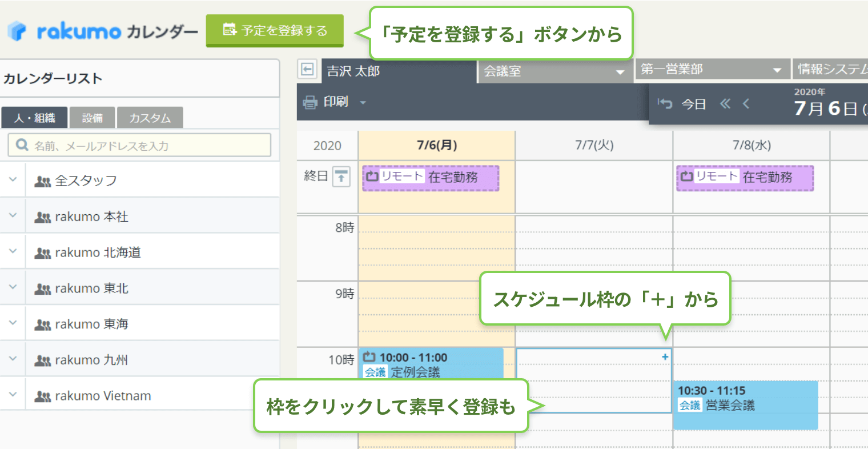868x449 pixels.
Task: Click the 7月6日 date title
Action: (x=826, y=109)
